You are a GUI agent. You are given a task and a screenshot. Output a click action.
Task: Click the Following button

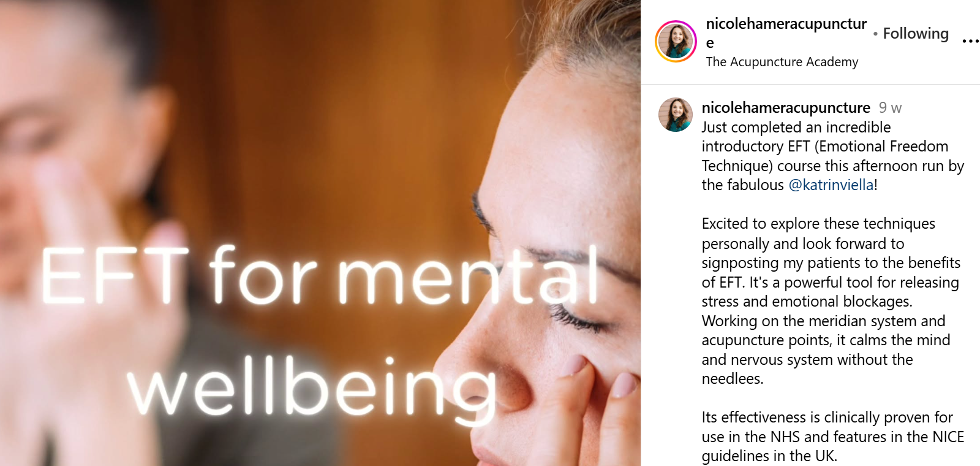click(x=916, y=34)
